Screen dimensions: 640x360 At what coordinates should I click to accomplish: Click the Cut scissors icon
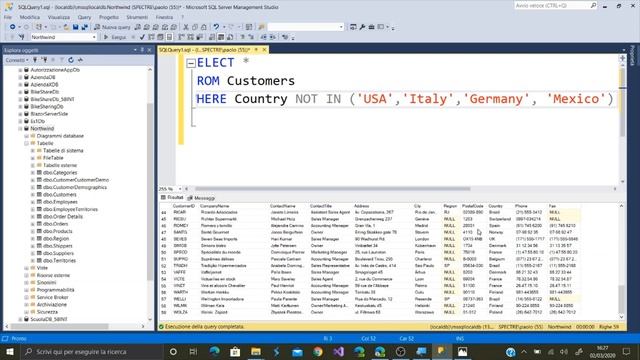coord(186,27)
